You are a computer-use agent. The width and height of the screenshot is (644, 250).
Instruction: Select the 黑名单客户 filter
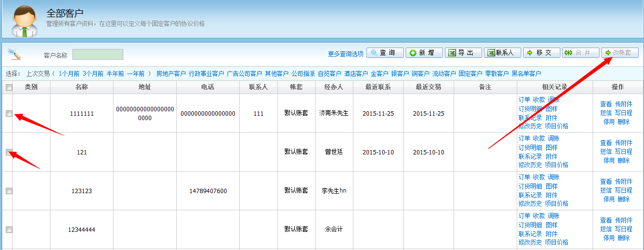click(x=526, y=74)
